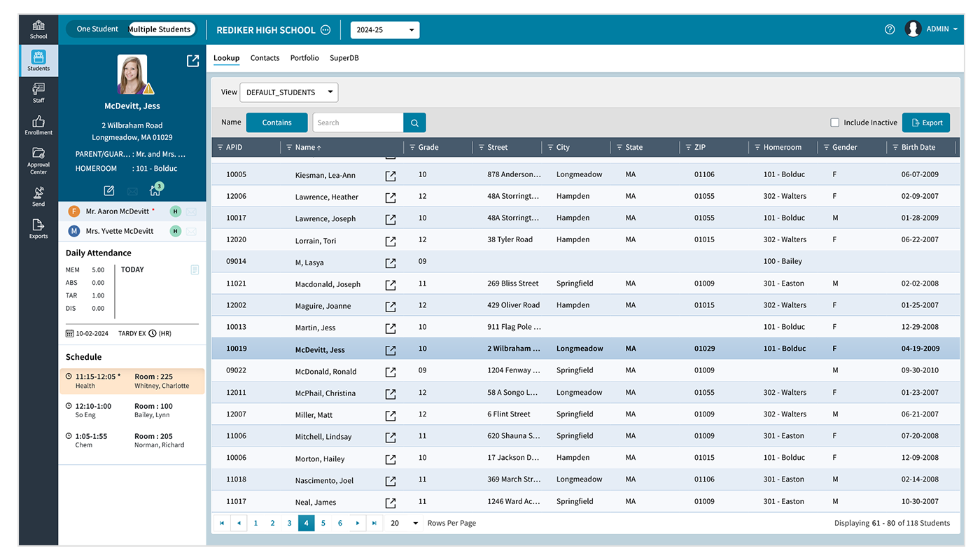The image size is (980, 560).
Task: Click inside the name Search field
Action: 358,122
